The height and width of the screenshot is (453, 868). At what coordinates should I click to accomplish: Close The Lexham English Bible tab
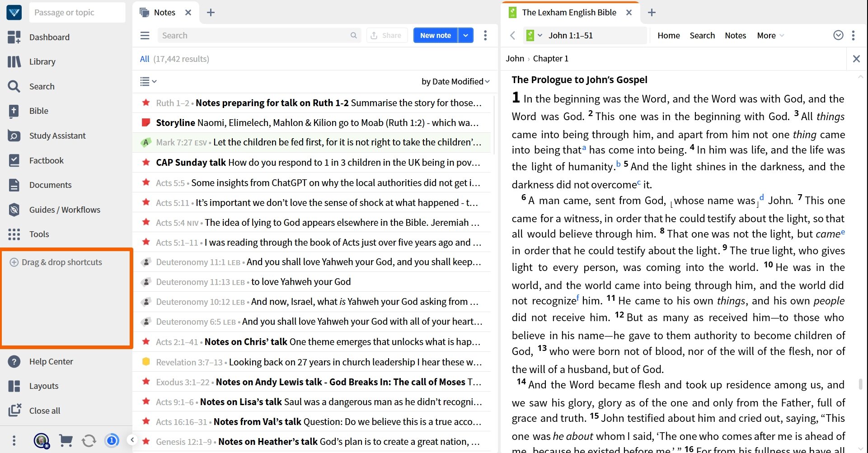coord(629,13)
